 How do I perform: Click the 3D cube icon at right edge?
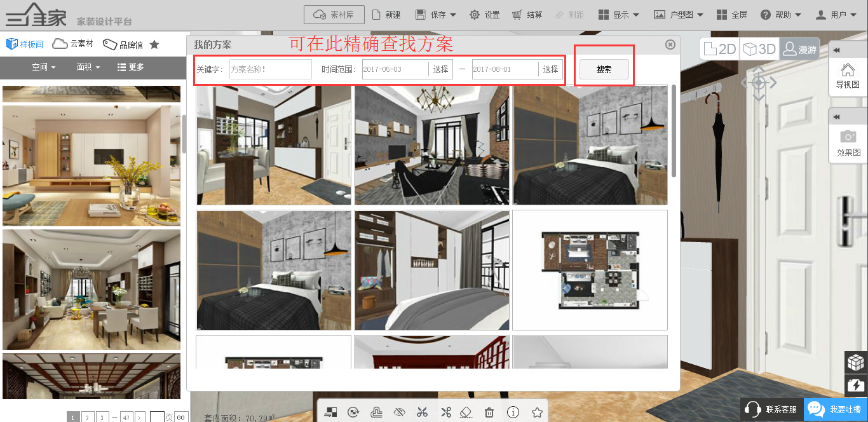coord(856,362)
